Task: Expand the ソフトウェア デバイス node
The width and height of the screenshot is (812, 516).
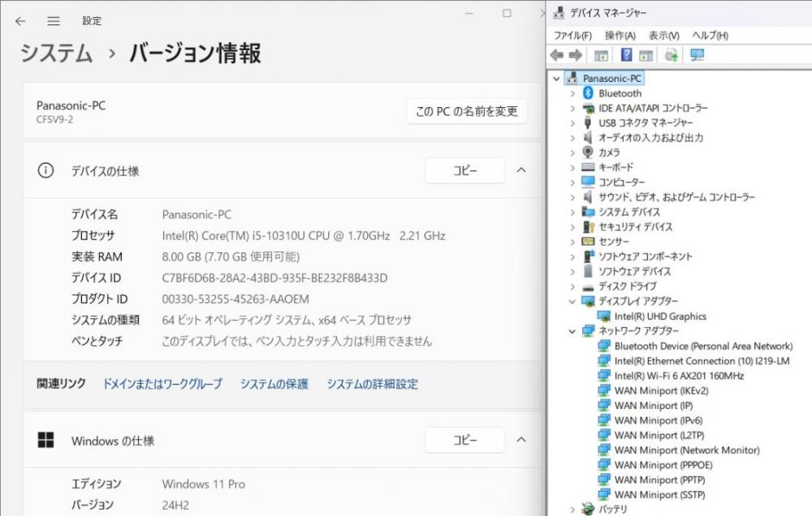Action: coord(572,272)
